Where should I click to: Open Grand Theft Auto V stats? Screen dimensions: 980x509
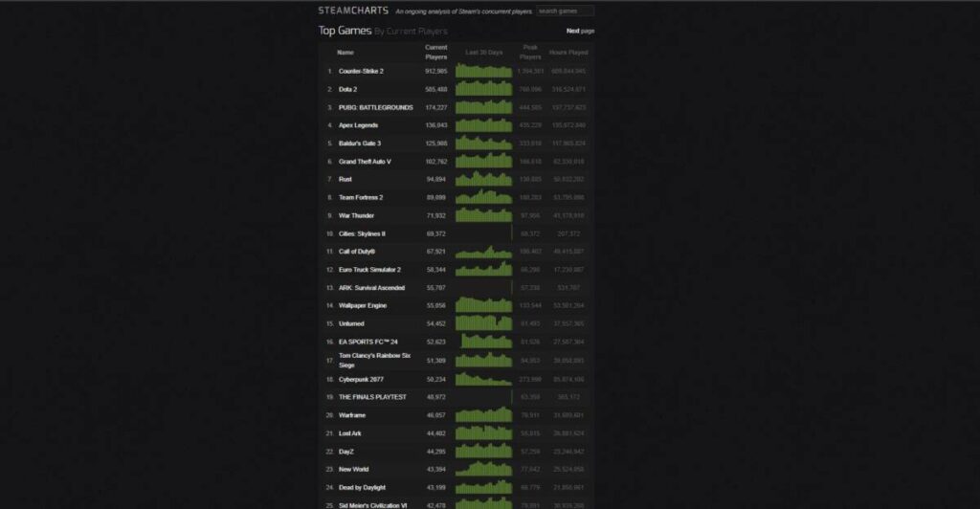coord(365,161)
